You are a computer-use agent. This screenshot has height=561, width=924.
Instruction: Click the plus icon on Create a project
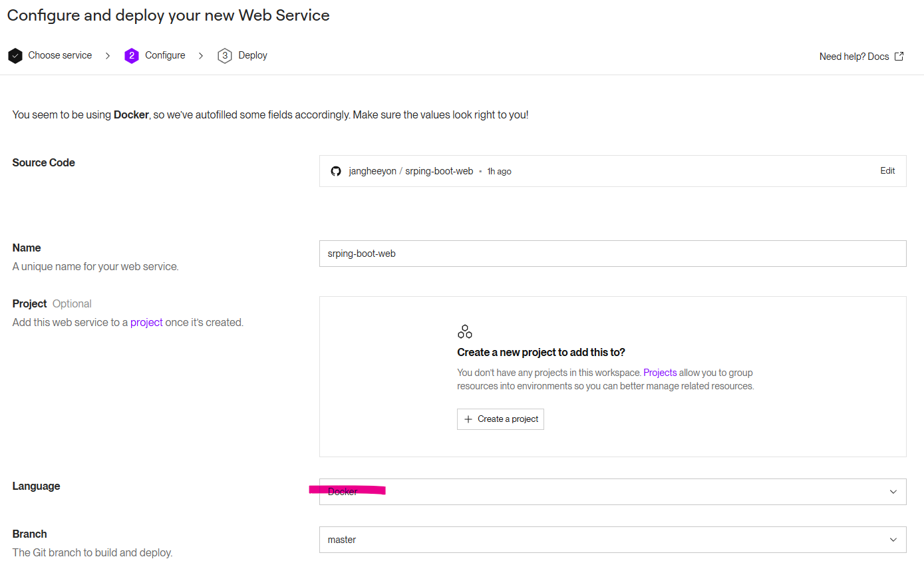[468, 419]
